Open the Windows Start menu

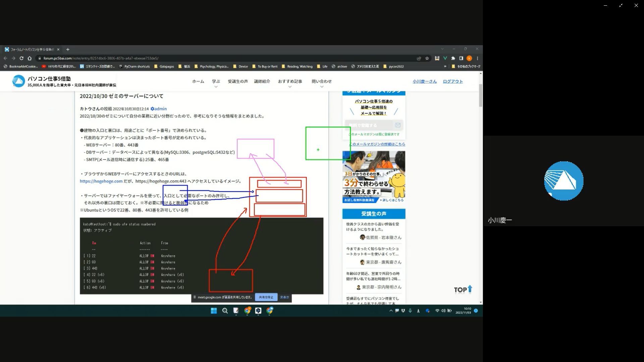(214, 311)
